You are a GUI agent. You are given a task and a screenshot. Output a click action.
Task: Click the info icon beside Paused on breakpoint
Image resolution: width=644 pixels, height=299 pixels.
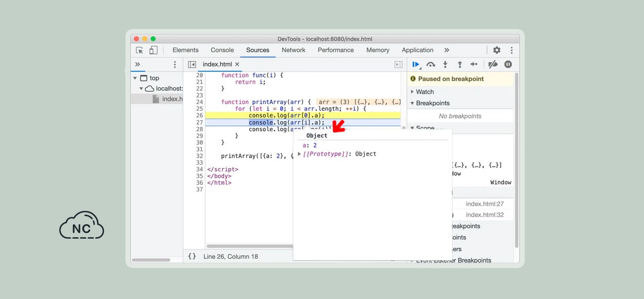point(413,79)
